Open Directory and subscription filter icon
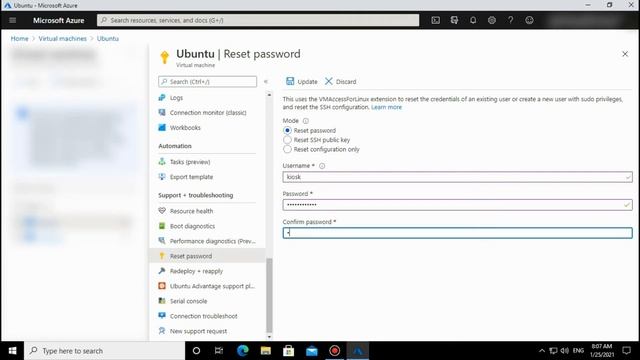Image resolution: width=640 pixels, height=360 pixels. (x=454, y=20)
